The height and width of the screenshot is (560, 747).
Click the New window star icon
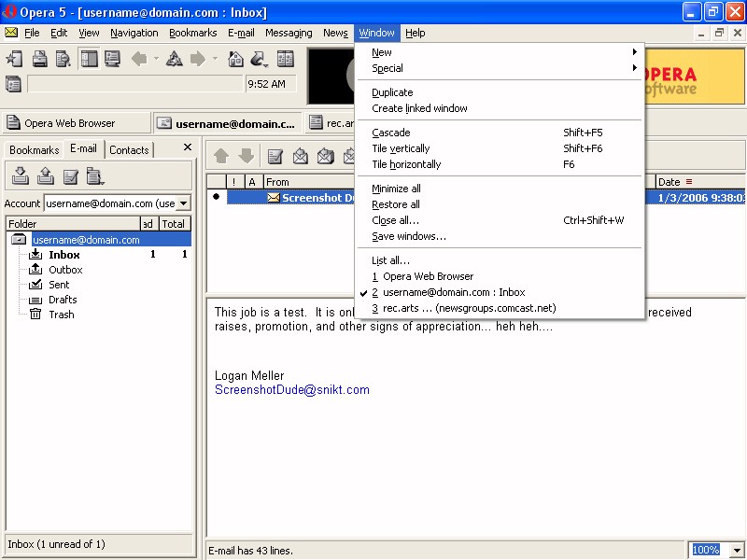pyautogui.click(x=14, y=59)
